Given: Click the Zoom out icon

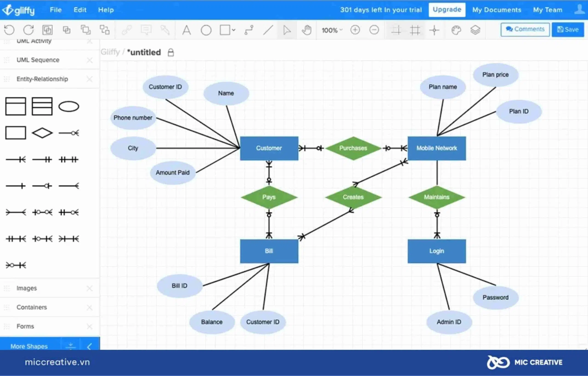Looking at the screenshot, I should [374, 30].
